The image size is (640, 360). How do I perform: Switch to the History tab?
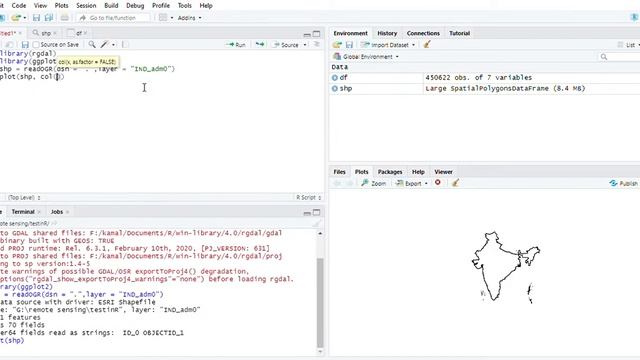tap(387, 33)
